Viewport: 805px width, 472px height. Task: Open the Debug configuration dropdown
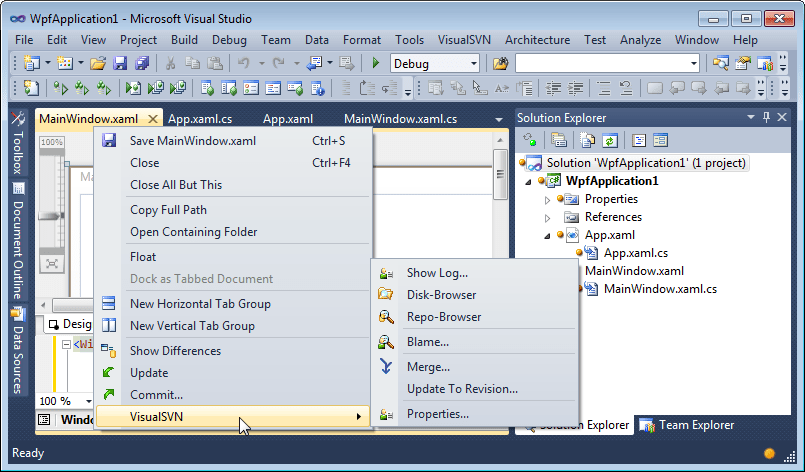click(473, 64)
